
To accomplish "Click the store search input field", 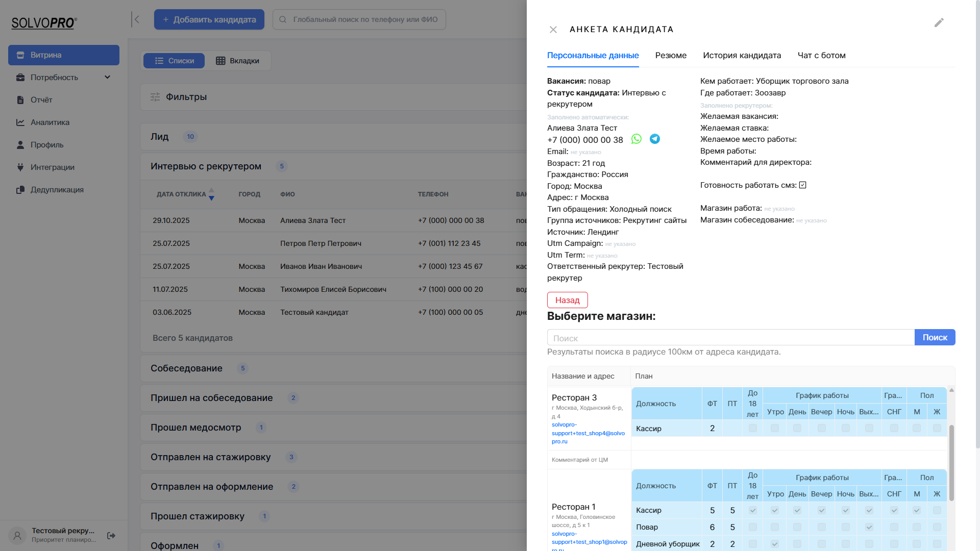I will point(730,338).
